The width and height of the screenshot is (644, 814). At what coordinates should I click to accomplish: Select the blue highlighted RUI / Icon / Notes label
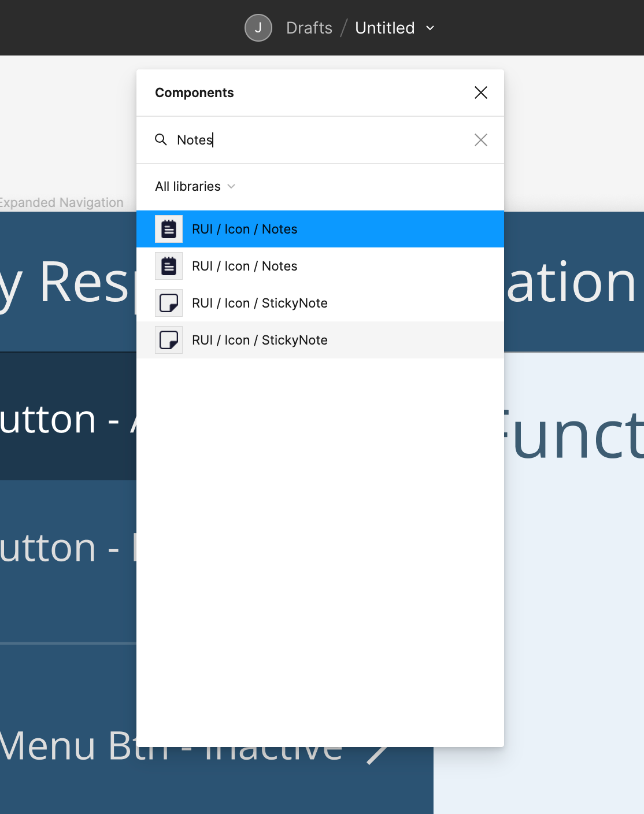(245, 229)
